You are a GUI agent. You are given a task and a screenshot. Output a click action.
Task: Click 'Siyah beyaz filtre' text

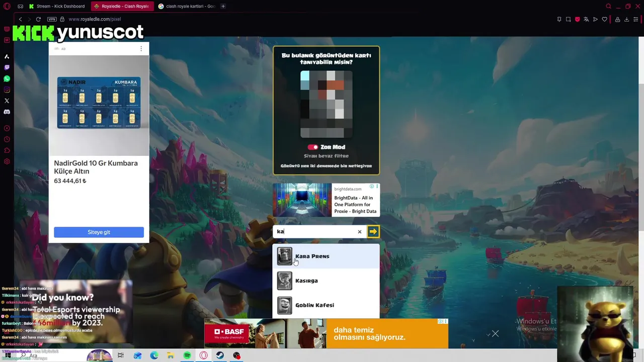326,156
